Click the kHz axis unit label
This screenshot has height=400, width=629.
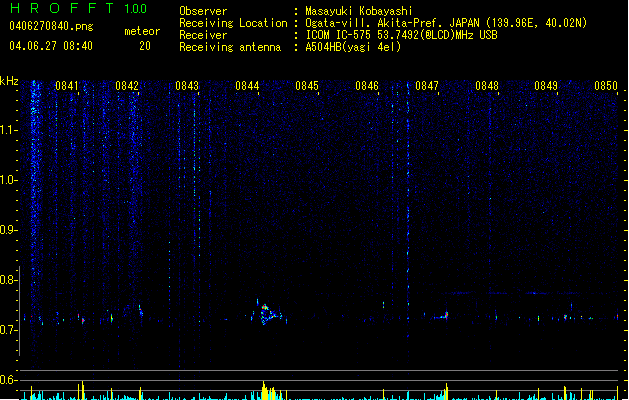pyautogui.click(x=9, y=81)
